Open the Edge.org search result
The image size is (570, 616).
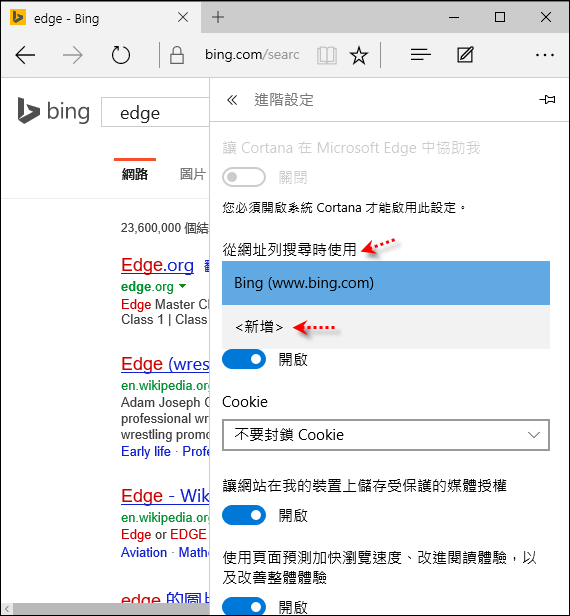click(158, 266)
